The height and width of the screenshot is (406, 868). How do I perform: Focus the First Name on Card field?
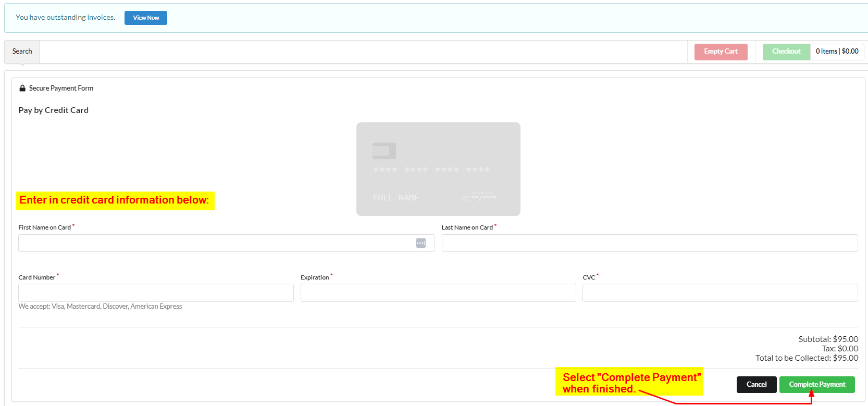(226, 243)
